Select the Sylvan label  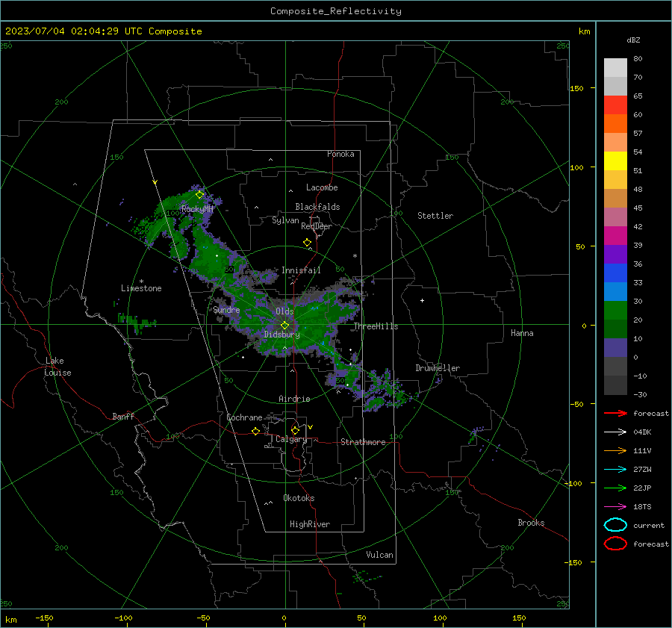pyautogui.click(x=285, y=220)
